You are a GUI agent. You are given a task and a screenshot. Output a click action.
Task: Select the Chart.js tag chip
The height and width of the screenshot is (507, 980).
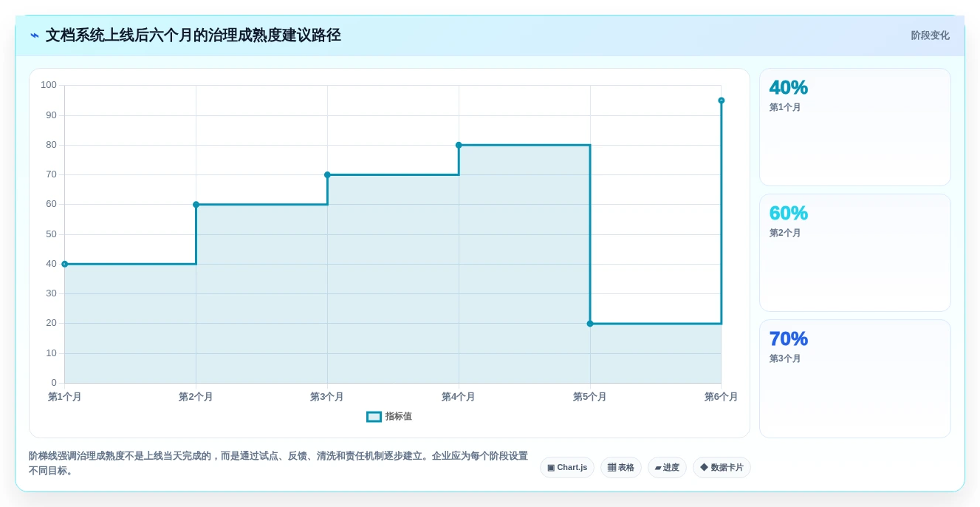point(567,467)
